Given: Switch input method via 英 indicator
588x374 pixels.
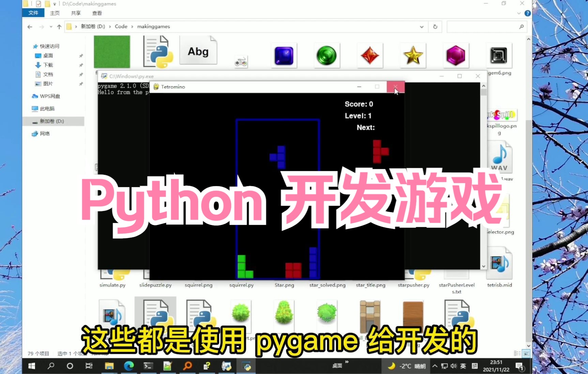Looking at the screenshot, I should coord(463,366).
